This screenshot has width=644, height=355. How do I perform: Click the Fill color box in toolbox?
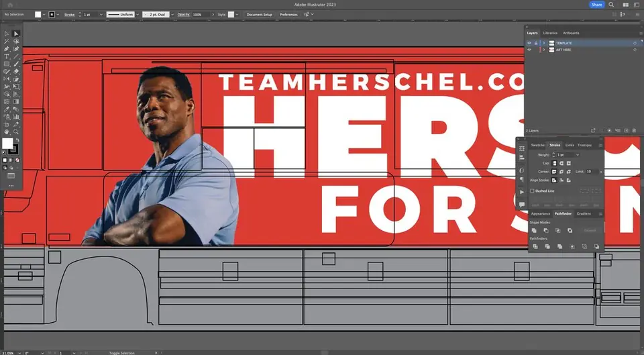tap(7, 144)
